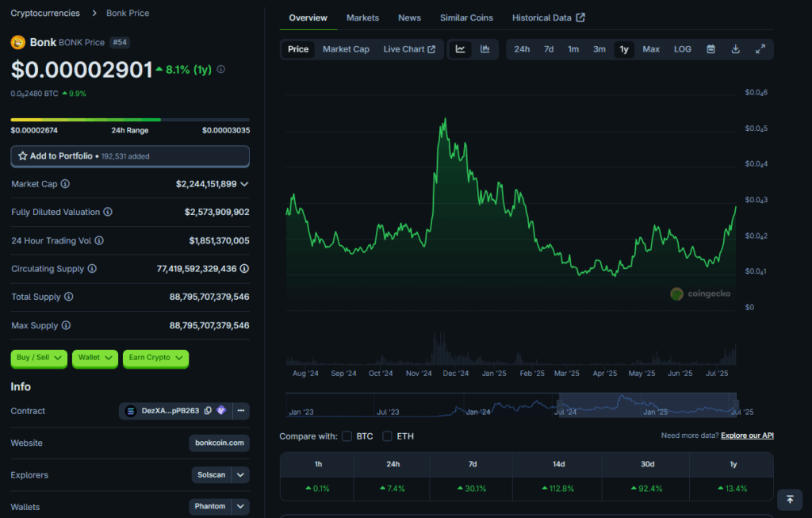Switch to candlestick chart view icon
This screenshot has height=518, width=812.
pyautogui.click(x=485, y=49)
